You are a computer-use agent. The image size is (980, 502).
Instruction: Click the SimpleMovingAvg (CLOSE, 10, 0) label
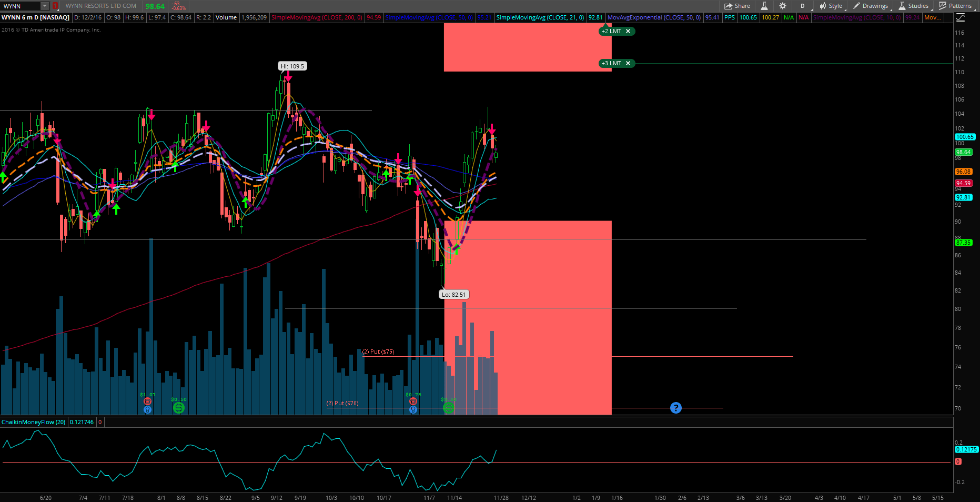click(x=857, y=17)
